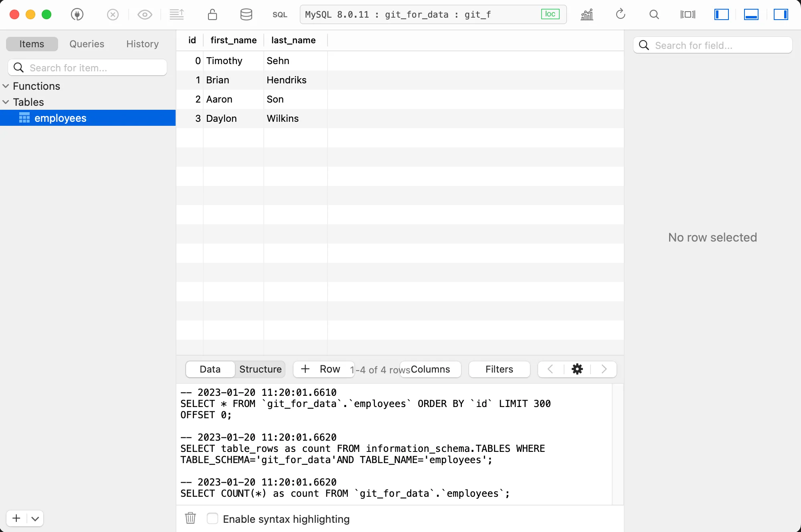This screenshot has width=801, height=532.
Task: Select the employees table in the sidebar
Action: (x=60, y=118)
